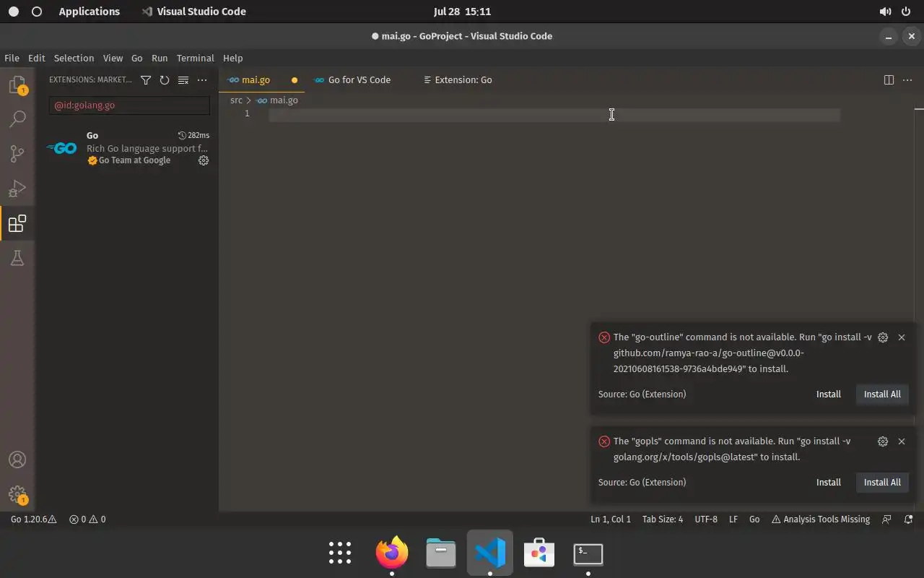
Task: Refresh the extensions list
Action: [x=165, y=80]
